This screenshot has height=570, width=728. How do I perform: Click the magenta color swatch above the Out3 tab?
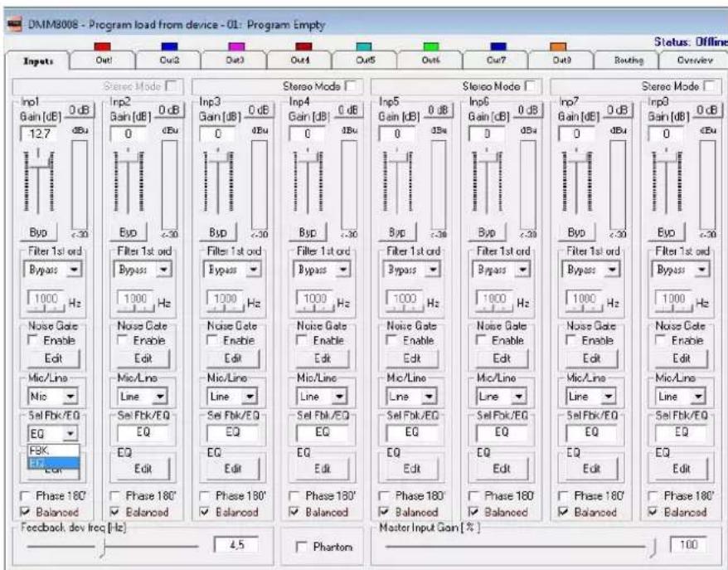(x=236, y=46)
